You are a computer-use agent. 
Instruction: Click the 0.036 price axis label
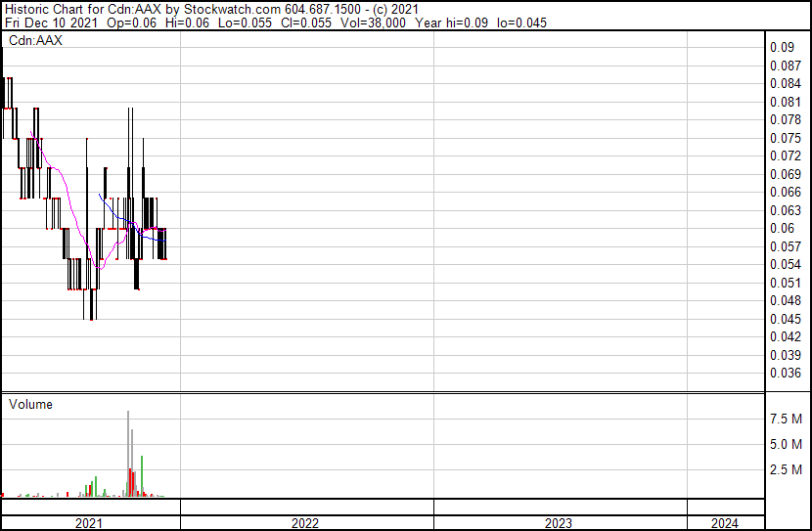click(785, 374)
